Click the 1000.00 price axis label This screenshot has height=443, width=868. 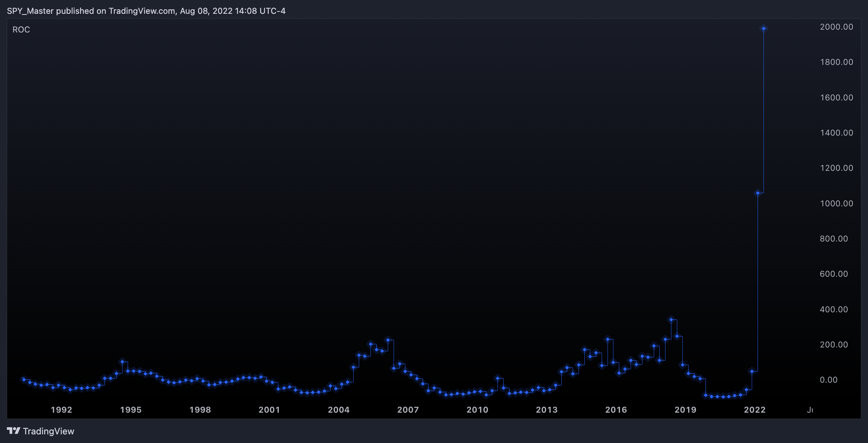tap(837, 204)
